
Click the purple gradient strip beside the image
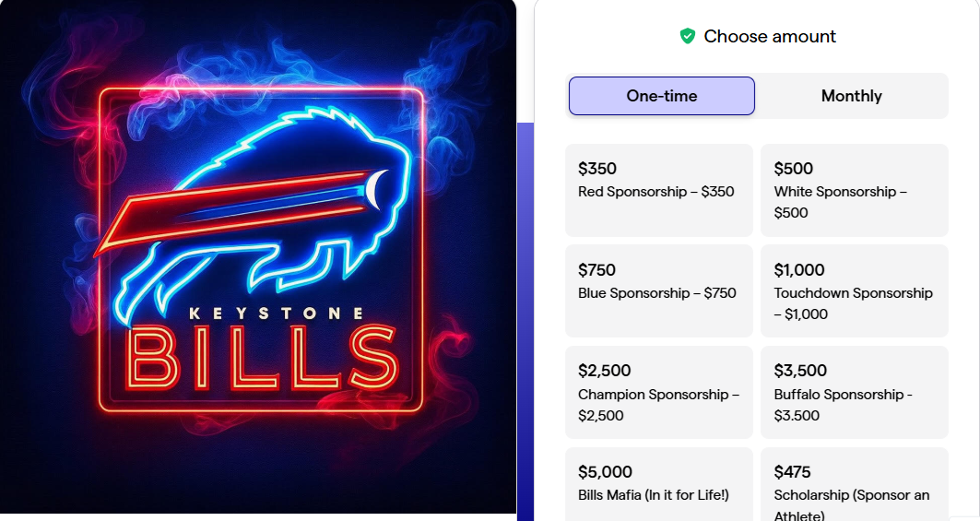pos(525,323)
